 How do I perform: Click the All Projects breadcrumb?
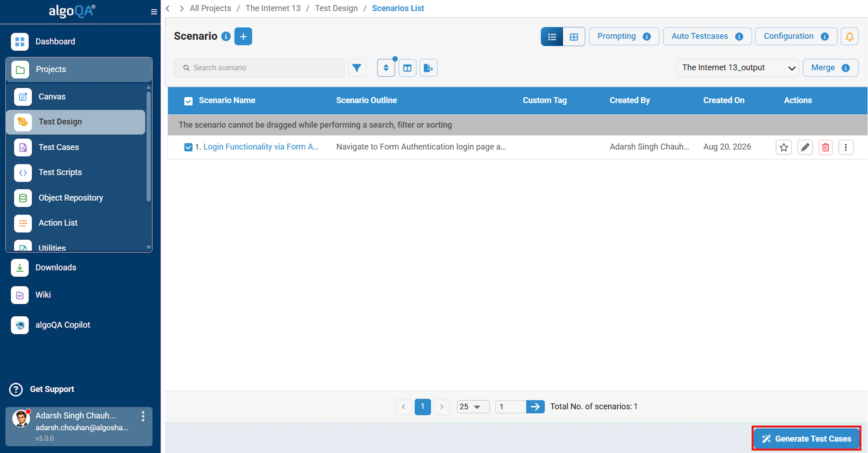pos(210,8)
